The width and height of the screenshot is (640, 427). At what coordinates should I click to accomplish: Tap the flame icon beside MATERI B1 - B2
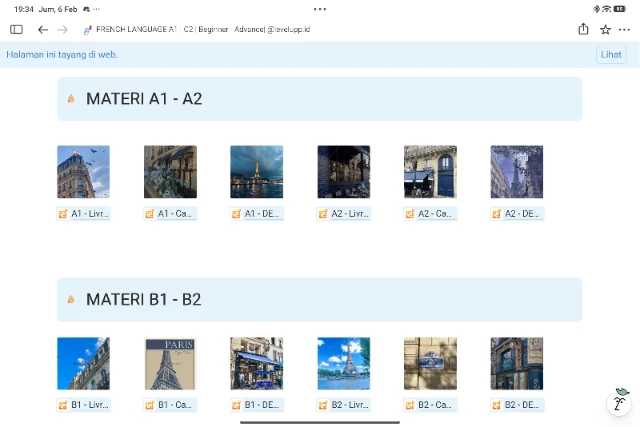(x=71, y=300)
